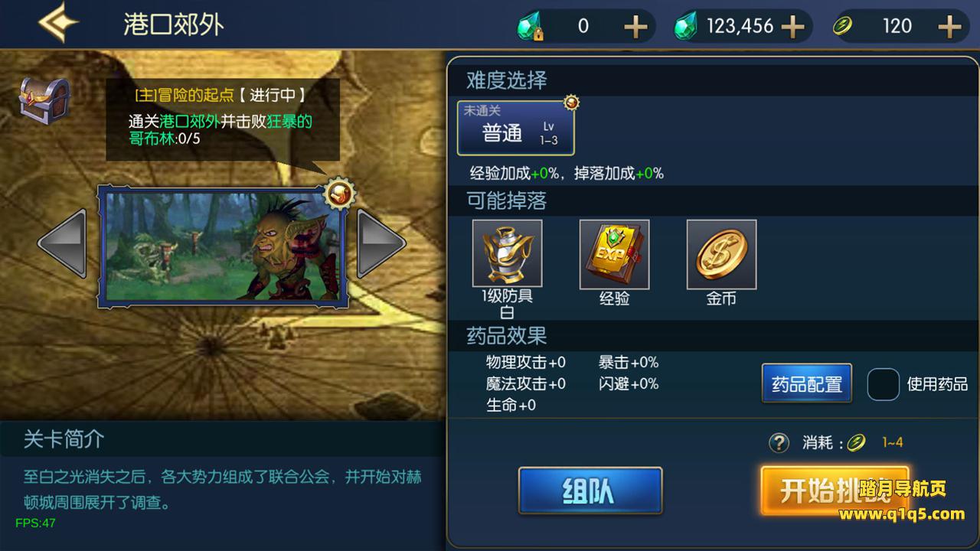Add stamina next to 120
Screen dimensions: 980x551
949,27
